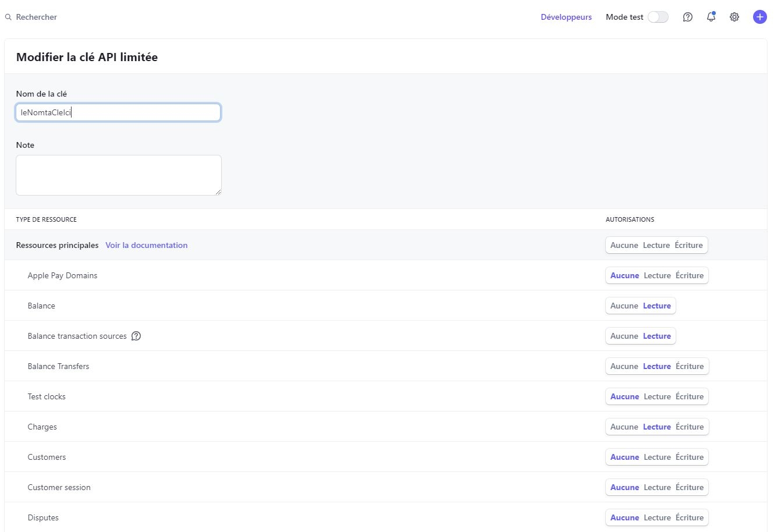Set Balance permission to Aucune
Screen dimensions: 774x532
click(x=624, y=306)
